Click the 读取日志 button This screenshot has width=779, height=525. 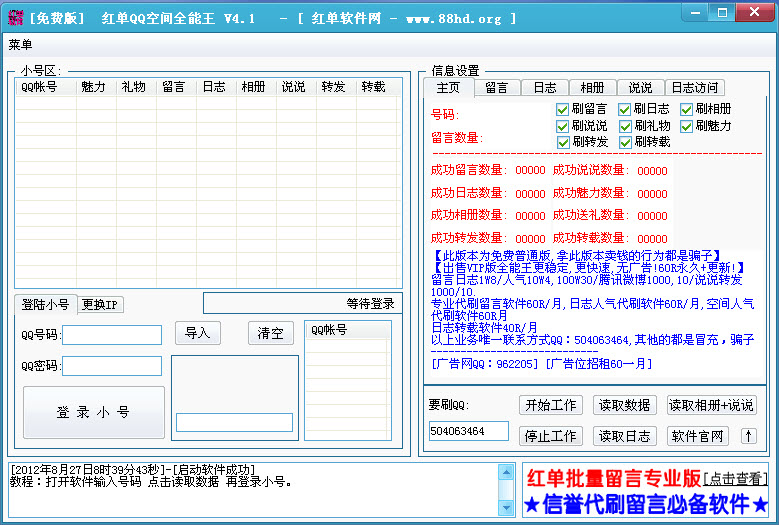pos(624,436)
